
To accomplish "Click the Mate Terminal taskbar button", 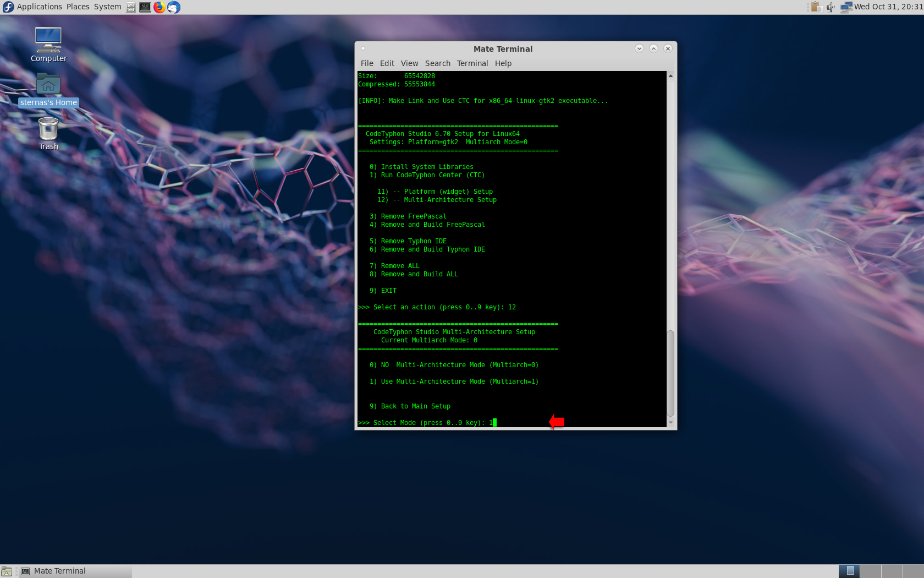I will 75,571.
